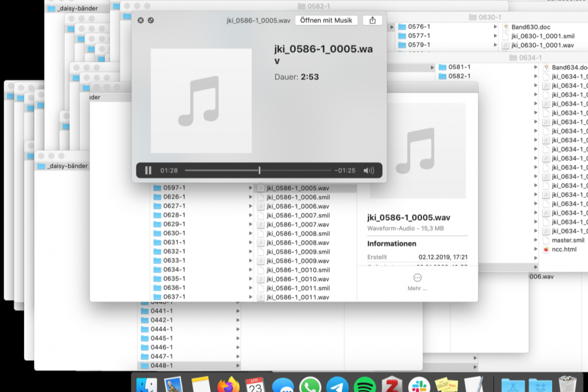Click the share icon in Quick Look
This screenshot has height=392, width=588.
372,20
